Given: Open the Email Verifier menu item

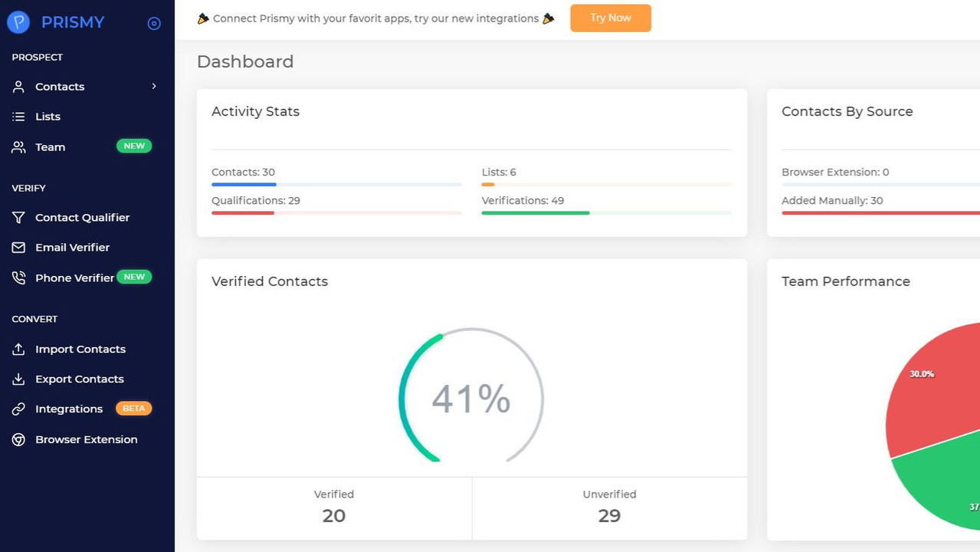Looking at the screenshot, I should [72, 248].
